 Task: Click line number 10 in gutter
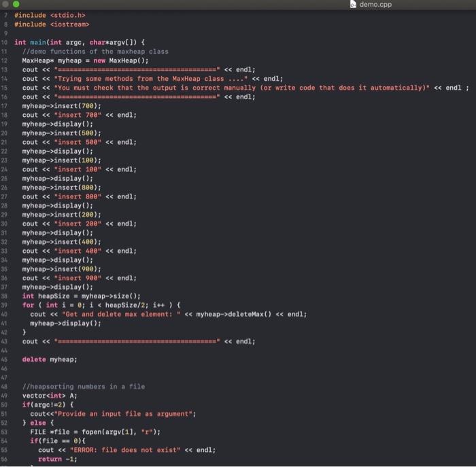tap(4, 42)
